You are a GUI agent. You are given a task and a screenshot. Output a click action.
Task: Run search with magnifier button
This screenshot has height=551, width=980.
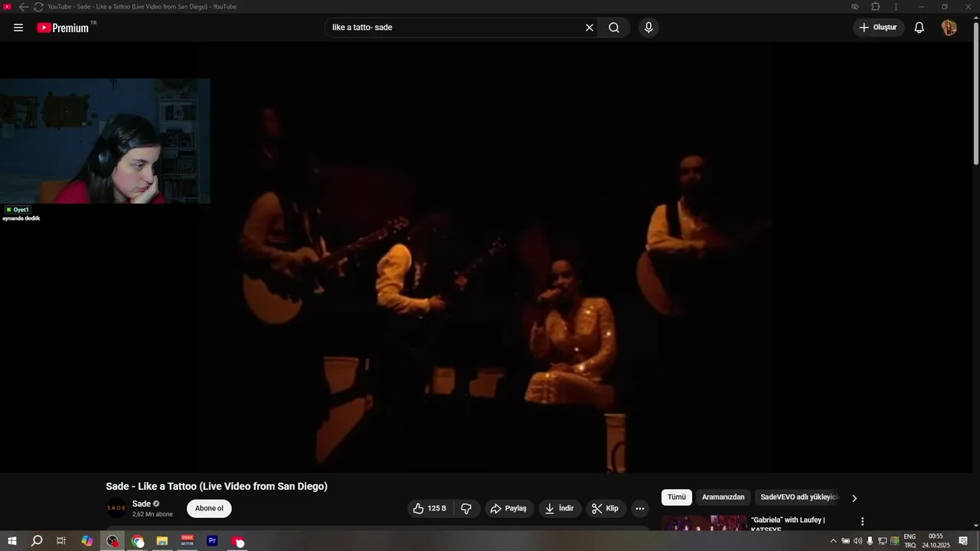614,28
